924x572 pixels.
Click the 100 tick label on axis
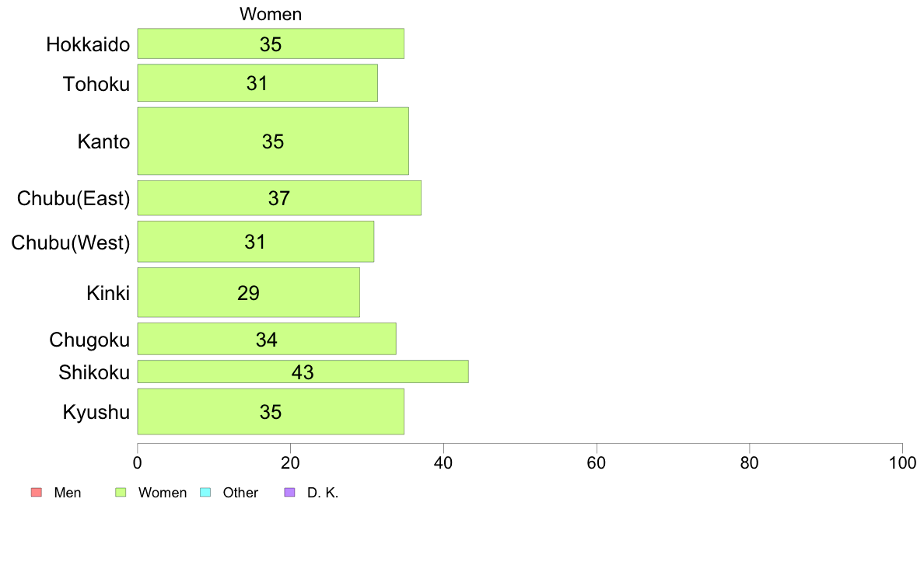pos(902,463)
